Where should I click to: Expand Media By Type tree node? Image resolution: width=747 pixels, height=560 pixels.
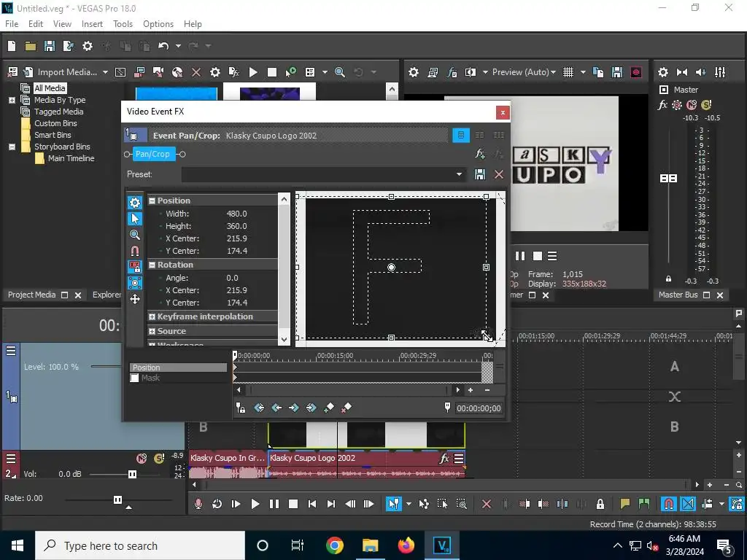[x=12, y=100]
